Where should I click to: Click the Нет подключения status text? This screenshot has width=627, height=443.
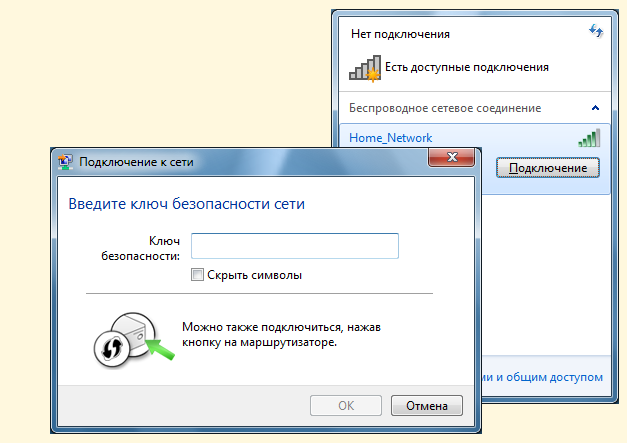click(x=400, y=33)
